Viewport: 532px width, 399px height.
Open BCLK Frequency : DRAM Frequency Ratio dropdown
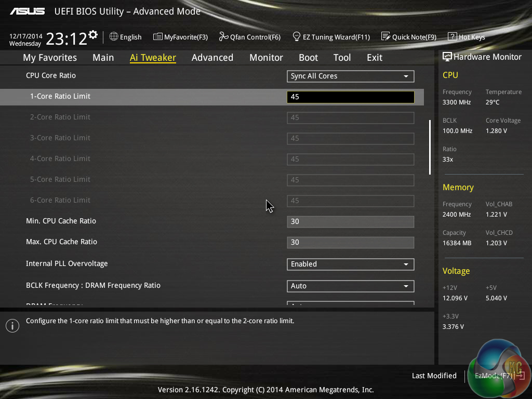(x=351, y=286)
